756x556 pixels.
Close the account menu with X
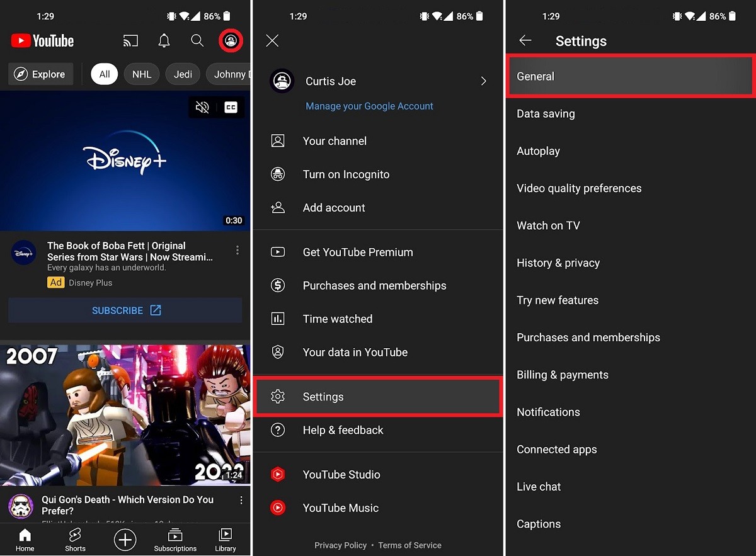click(x=272, y=41)
